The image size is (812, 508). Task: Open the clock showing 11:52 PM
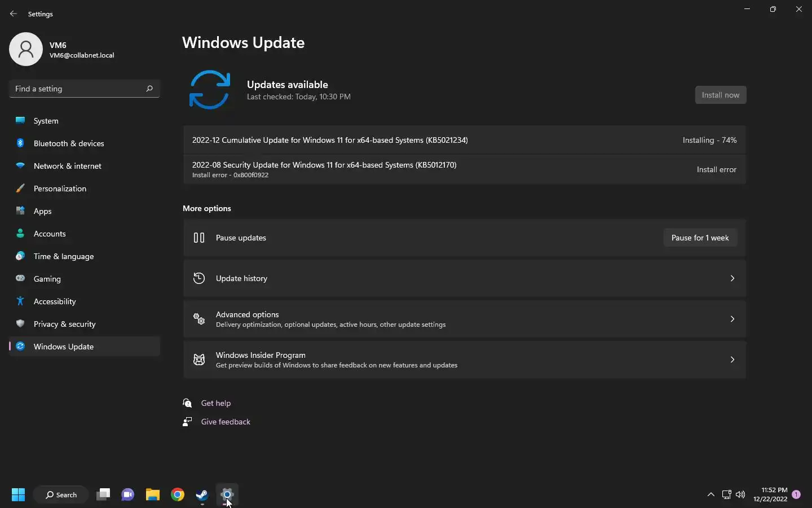point(770,494)
